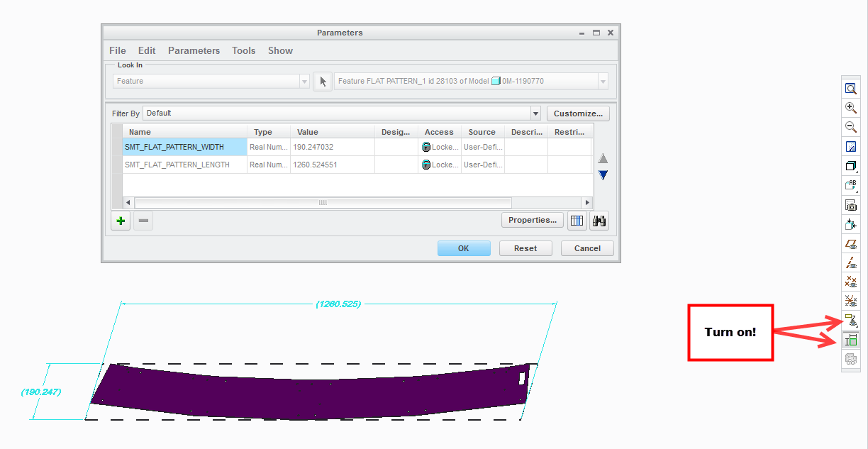Click the Repaint screen icon
Viewport: 868px width, 449px height.
click(x=850, y=147)
